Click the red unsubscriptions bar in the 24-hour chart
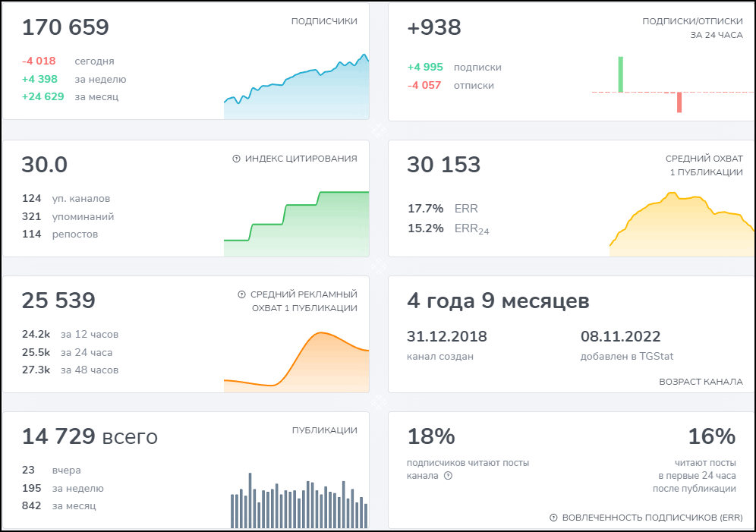Image resolution: width=756 pixels, height=532 pixels. coord(679,102)
